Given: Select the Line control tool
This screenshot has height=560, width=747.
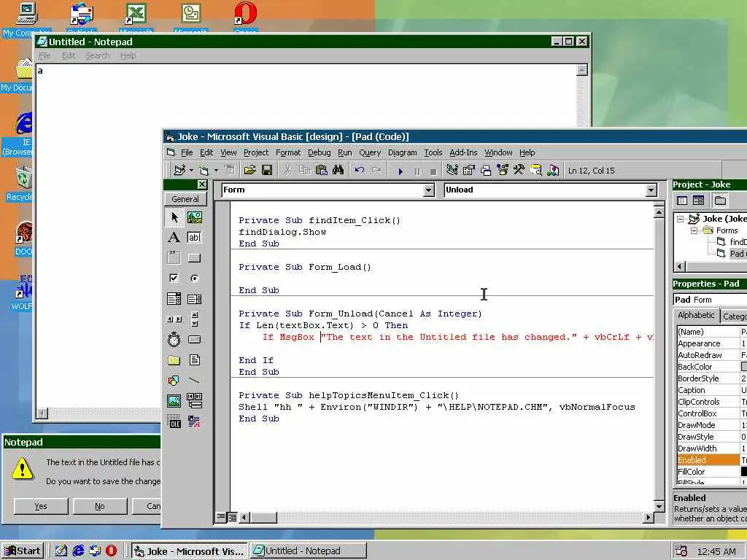Looking at the screenshot, I should (194, 381).
